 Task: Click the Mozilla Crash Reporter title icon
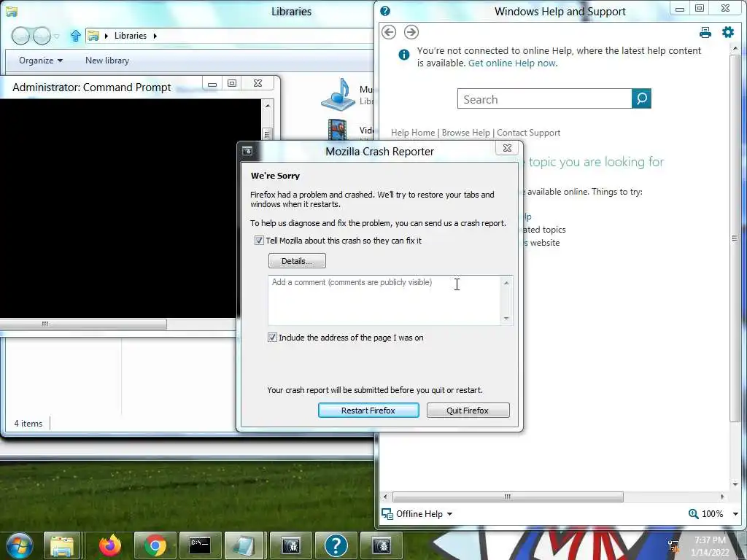[x=247, y=151]
